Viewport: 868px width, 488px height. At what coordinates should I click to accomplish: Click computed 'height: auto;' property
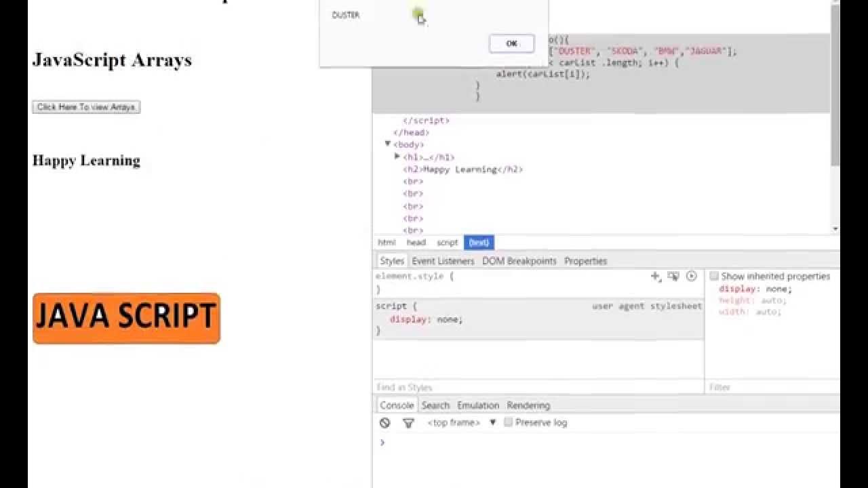click(x=752, y=300)
